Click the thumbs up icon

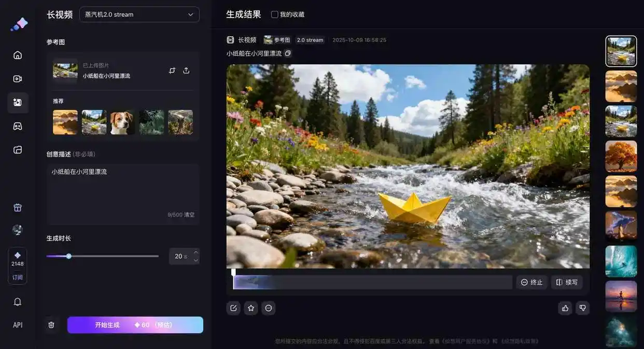pyautogui.click(x=565, y=308)
